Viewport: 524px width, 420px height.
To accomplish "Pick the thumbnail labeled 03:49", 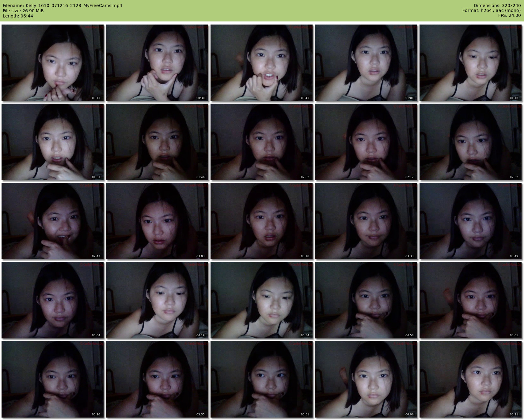I will click(x=470, y=221).
